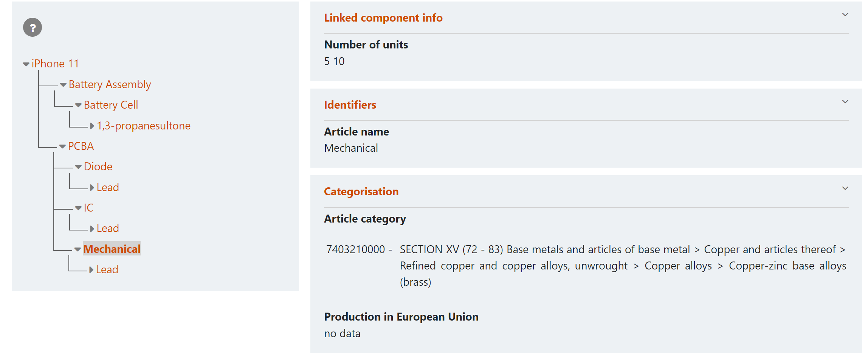Collapse the Categorisation section chevron
The image size is (868, 355).
[845, 188]
